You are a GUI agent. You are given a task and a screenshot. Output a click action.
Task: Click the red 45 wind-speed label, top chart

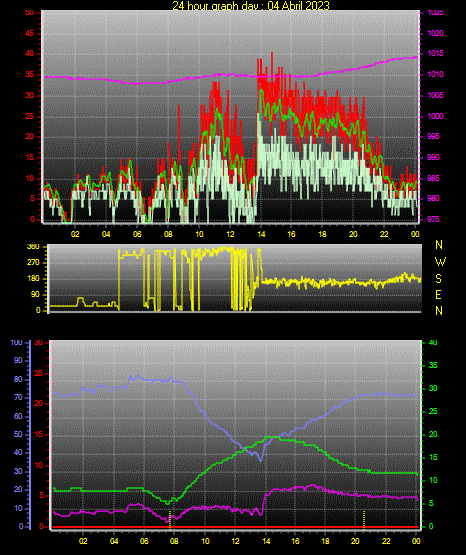pyautogui.click(x=30, y=33)
